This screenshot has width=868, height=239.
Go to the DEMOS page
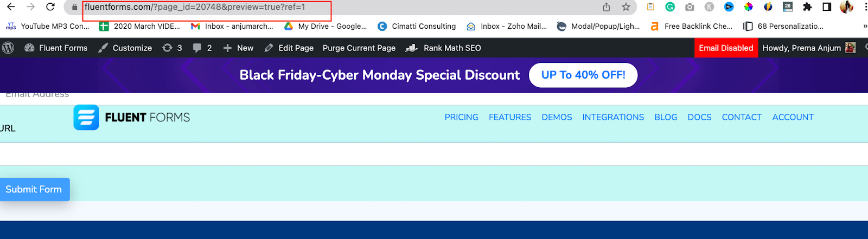(557, 117)
